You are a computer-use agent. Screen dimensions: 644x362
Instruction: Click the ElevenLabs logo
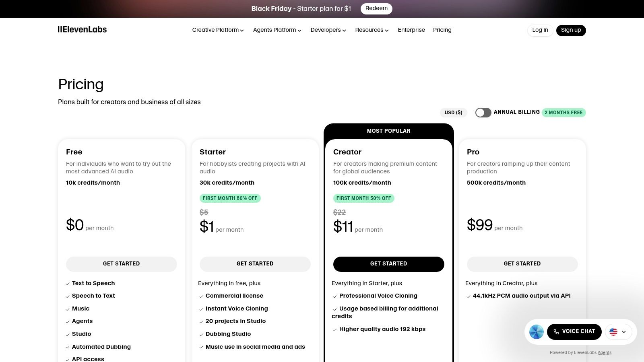82,29
